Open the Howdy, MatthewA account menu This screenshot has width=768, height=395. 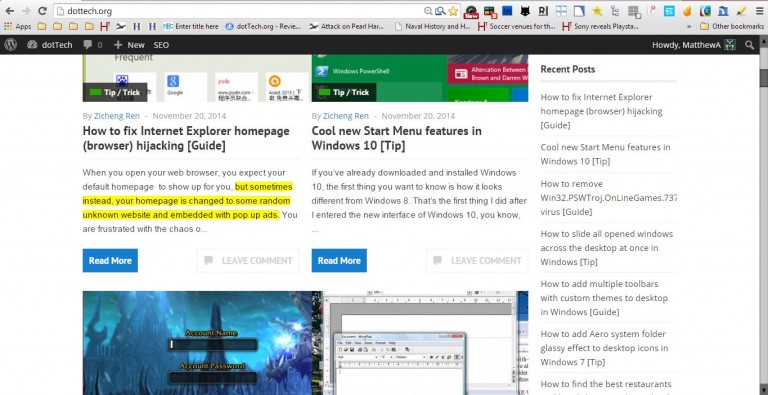694,45
